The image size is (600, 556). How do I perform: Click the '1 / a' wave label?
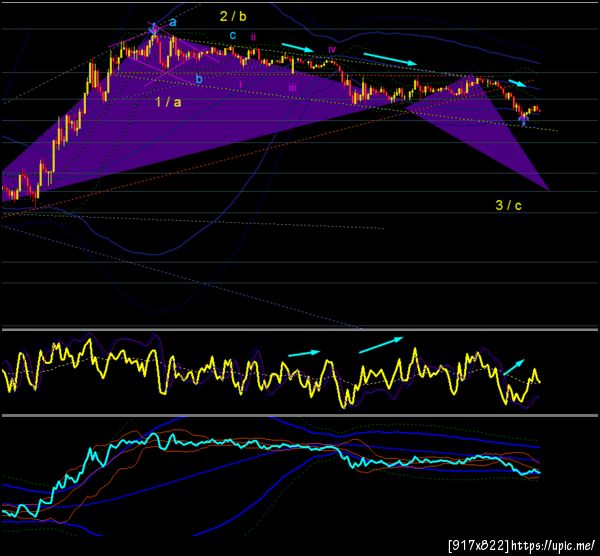(x=168, y=102)
